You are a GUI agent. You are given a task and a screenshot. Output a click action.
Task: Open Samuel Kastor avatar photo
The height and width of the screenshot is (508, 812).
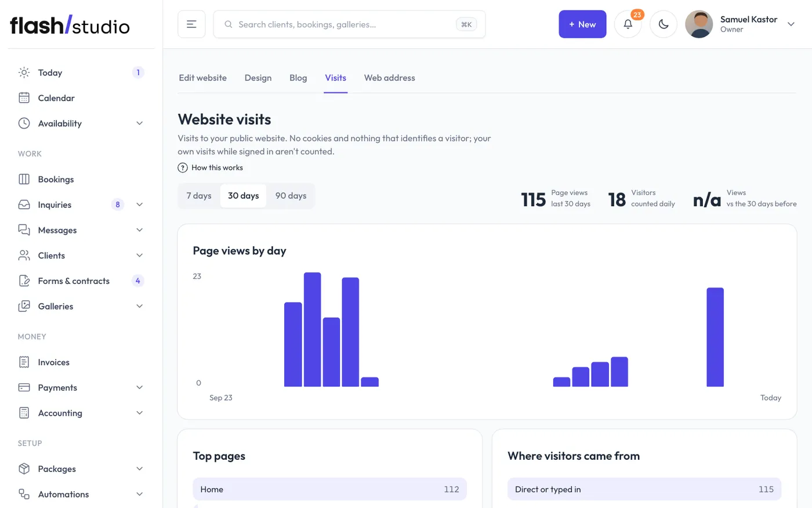coord(699,24)
